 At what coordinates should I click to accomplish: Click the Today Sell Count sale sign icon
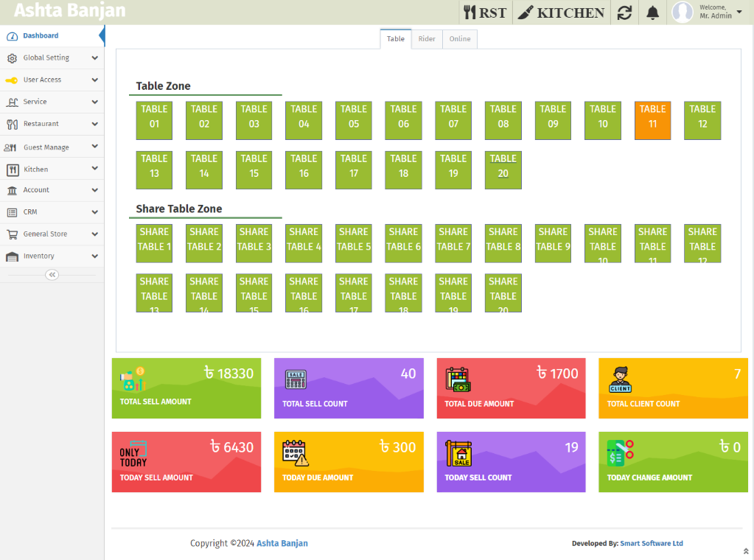coord(458,453)
